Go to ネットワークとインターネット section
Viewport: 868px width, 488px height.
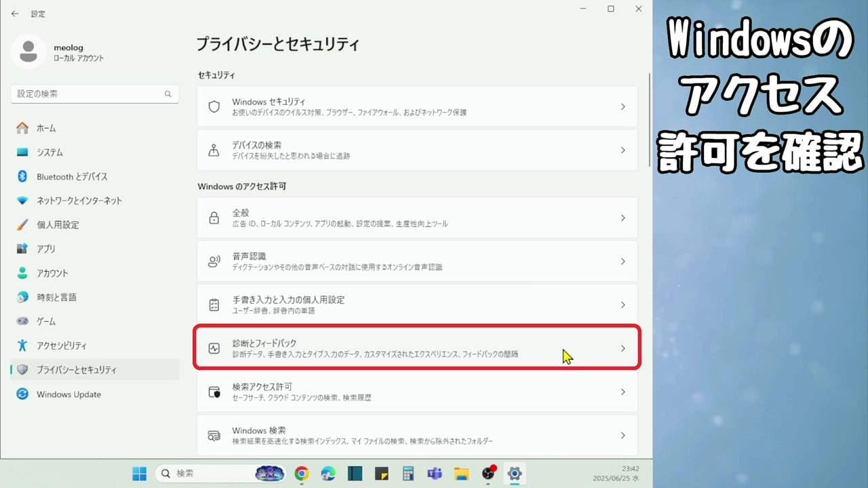[x=95, y=201]
